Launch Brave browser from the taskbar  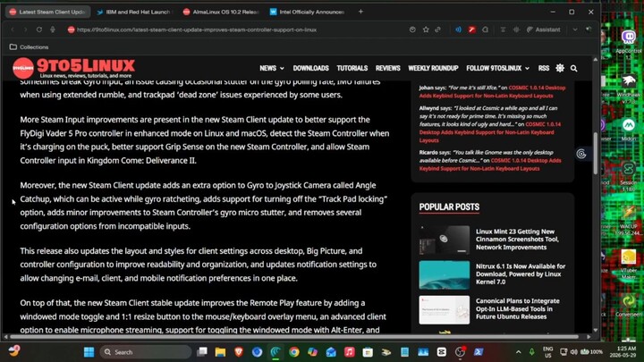point(239,352)
